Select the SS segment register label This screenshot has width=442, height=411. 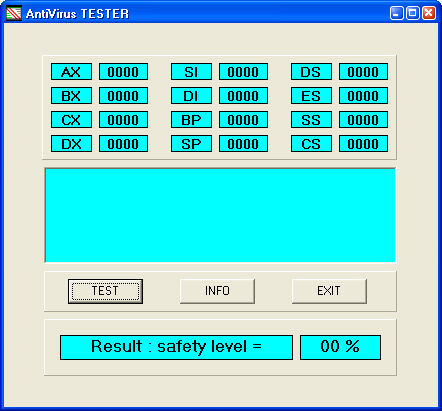click(x=311, y=120)
